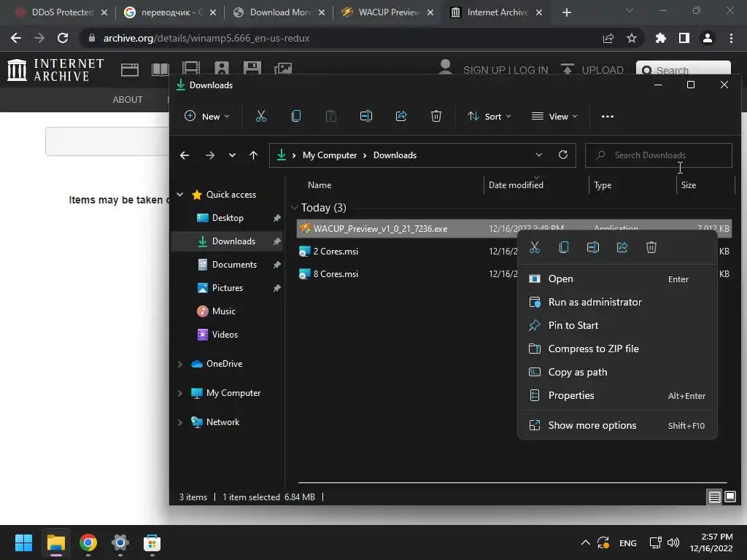
Task: Click the SIGN UP link on Internet Archive
Action: (485, 70)
